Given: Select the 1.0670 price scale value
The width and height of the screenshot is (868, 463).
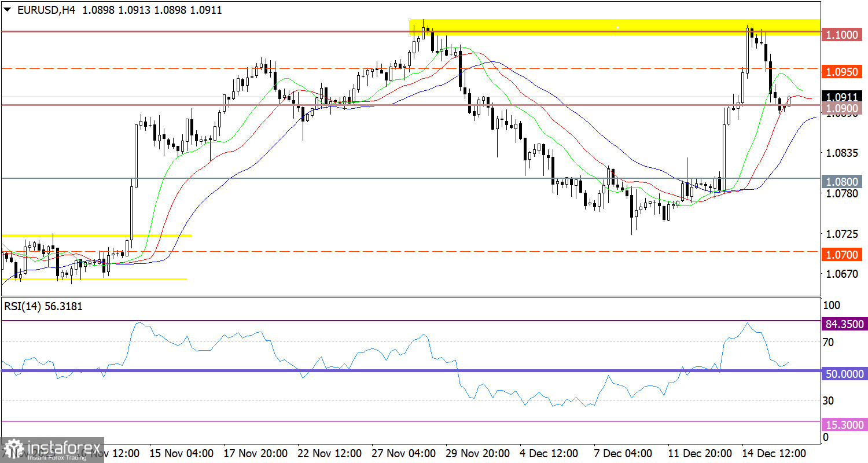Looking at the screenshot, I should (843, 273).
